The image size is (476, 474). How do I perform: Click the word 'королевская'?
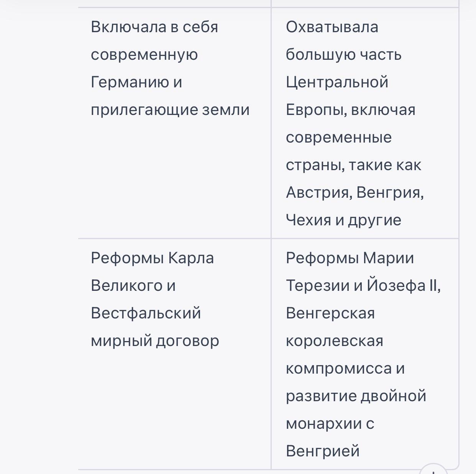(x=334, y=341)
